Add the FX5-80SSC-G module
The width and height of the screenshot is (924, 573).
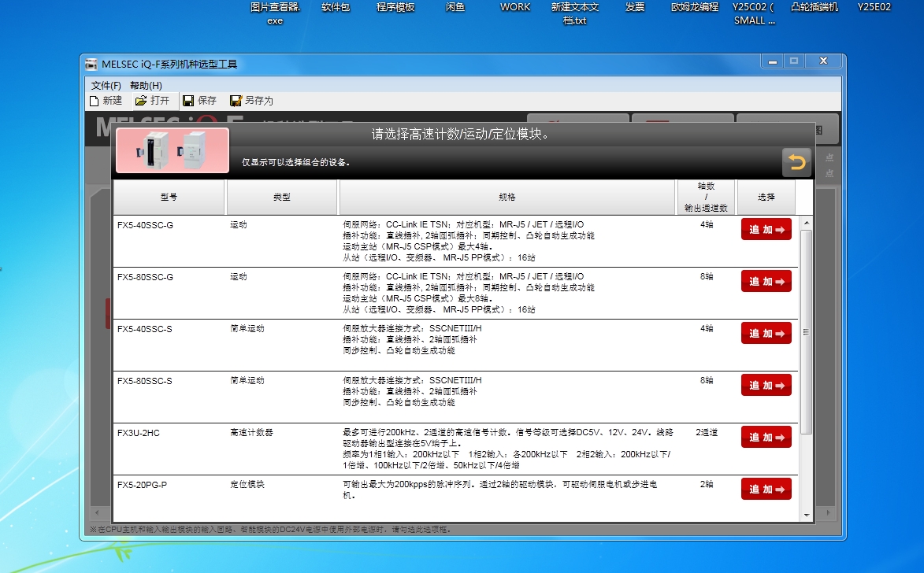pyautogui.click(x=766, y=281)
